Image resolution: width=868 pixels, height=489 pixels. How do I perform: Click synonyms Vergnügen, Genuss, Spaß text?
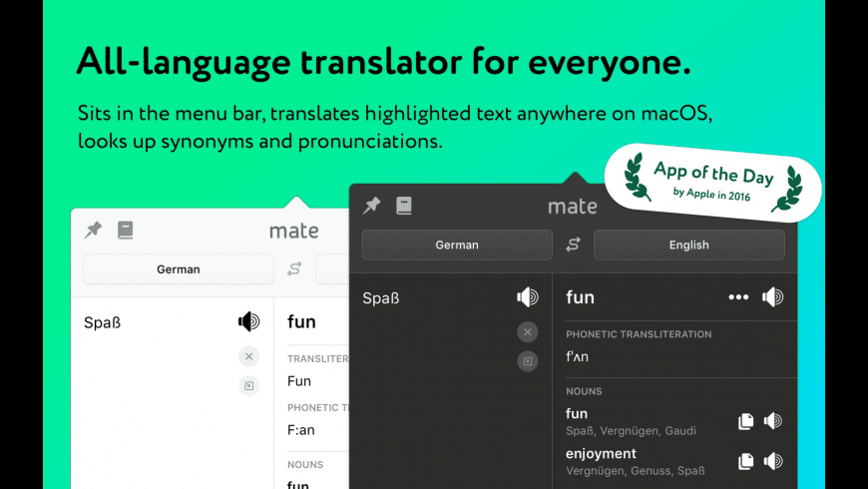[x=635, y=471]
